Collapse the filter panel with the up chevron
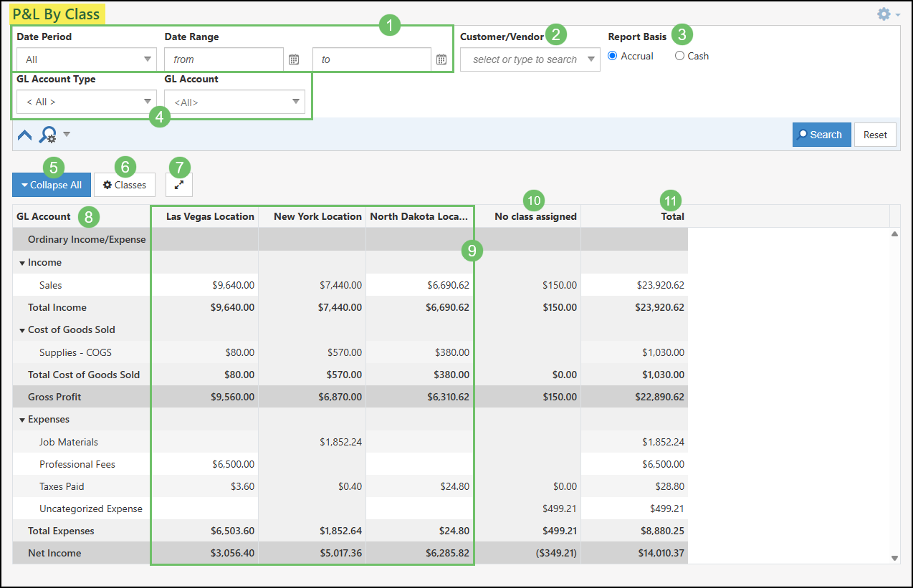Screen dimensions: 913x588 tap(24, 135)
